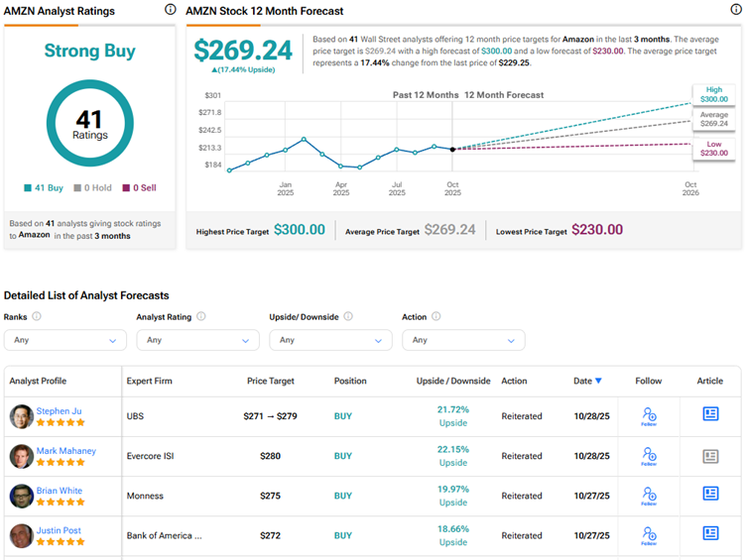Follow analyst Mark Mahaney
The image size is (746, 560).
coord(649,456)
